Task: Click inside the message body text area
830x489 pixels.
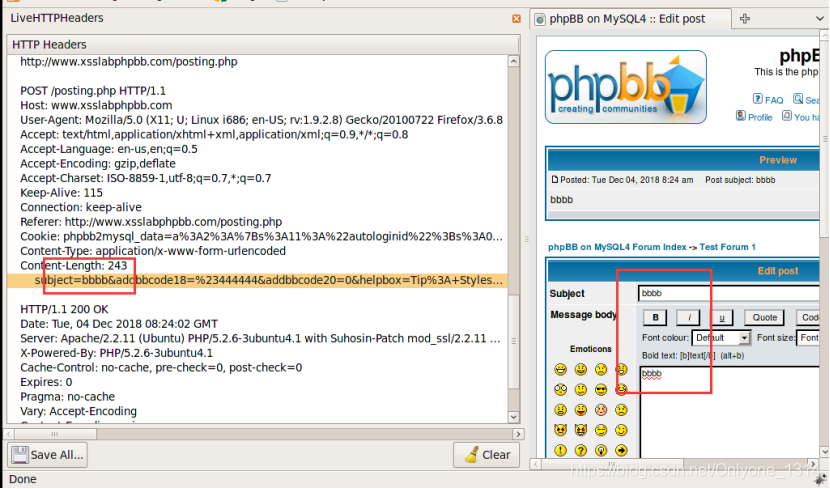Action: click(729, 413)
